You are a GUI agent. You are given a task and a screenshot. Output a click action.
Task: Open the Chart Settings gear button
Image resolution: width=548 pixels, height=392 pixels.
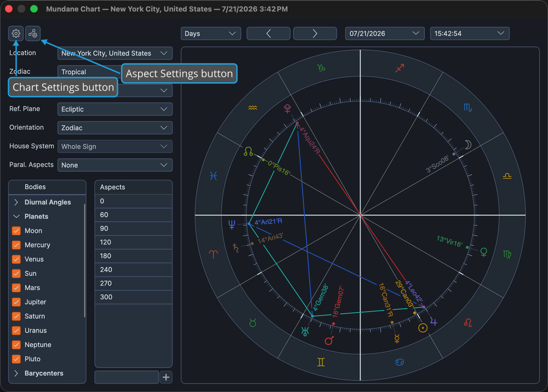point(16,33)
